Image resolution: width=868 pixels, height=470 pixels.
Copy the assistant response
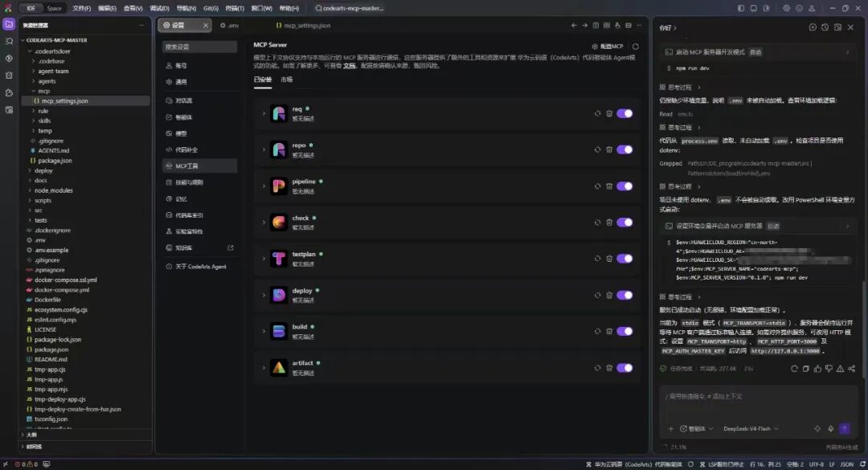pyautogui.click(x=806, y=369)
